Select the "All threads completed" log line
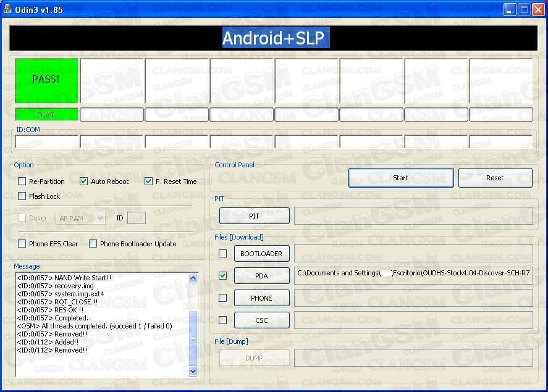The height and width of the screenshot is (392, 548). 95,326
